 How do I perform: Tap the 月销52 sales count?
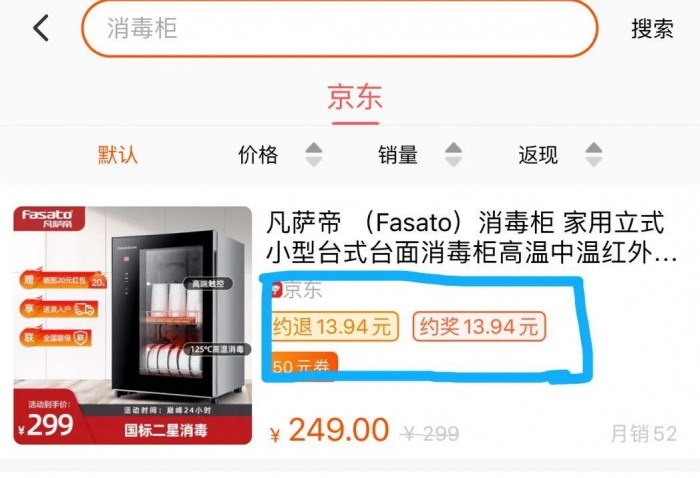tap(643, 433)
